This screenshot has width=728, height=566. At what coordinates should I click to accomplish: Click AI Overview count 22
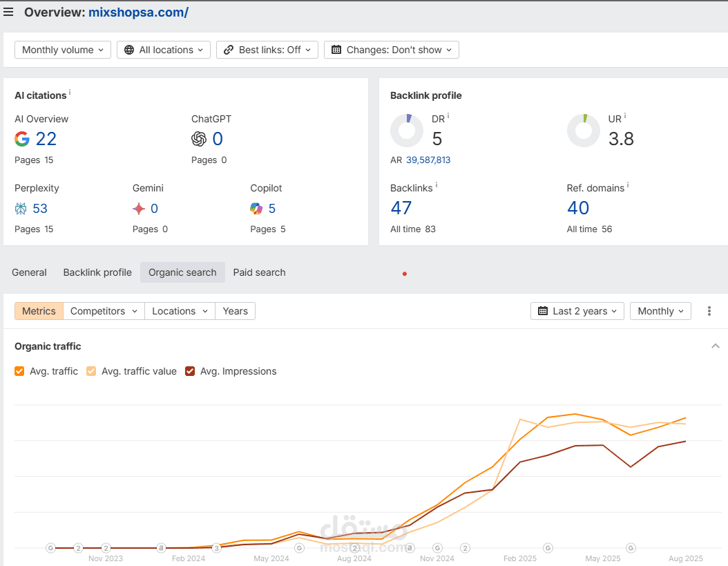(x=46, y=139)
